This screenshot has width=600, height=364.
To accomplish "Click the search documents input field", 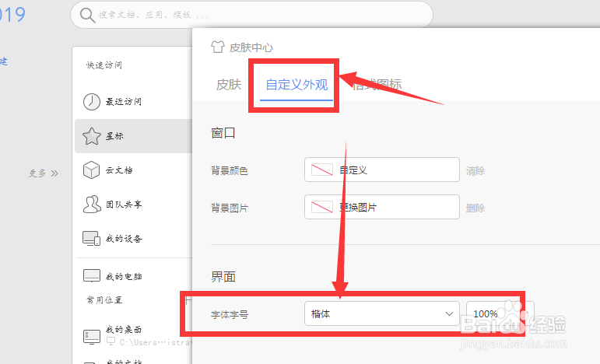I will pyautogui.click(x=251, y=15).
